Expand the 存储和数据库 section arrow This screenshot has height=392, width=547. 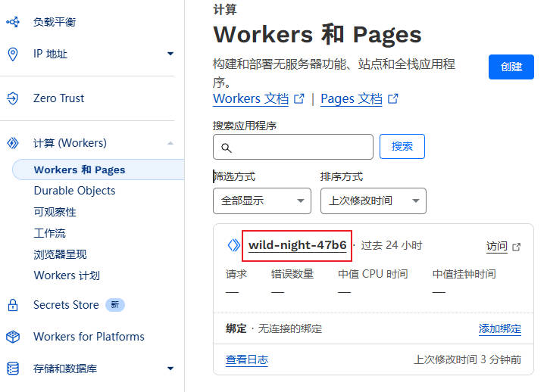pos(170,369)
